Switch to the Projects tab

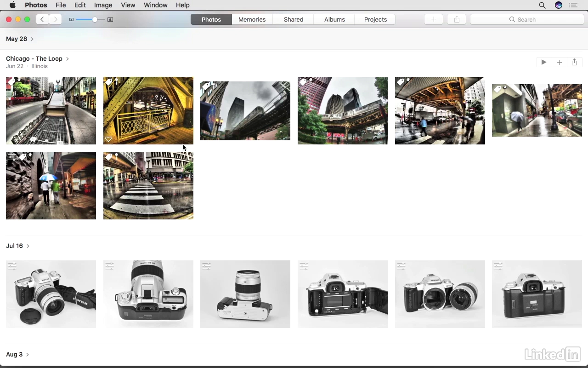coord(375,19)
